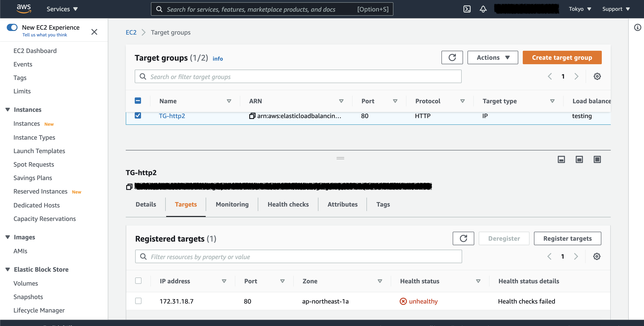Click the Register targets button
Viewport: 644px width, 326px height.
point(567,238)
